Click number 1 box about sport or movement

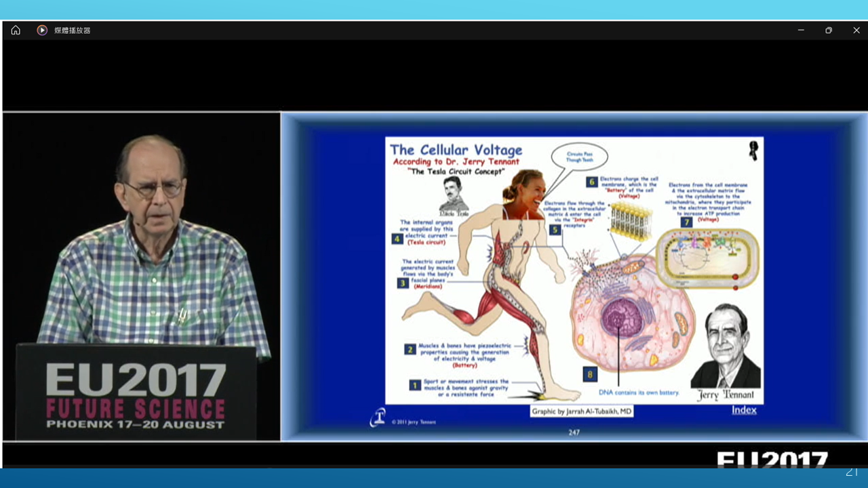(x=415, y=385)
